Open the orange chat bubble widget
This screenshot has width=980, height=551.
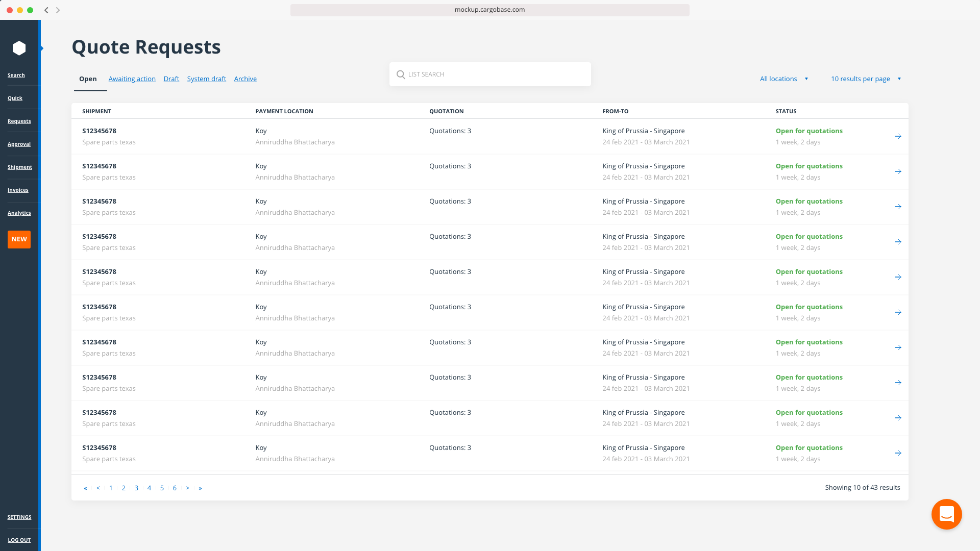point(946,514)
